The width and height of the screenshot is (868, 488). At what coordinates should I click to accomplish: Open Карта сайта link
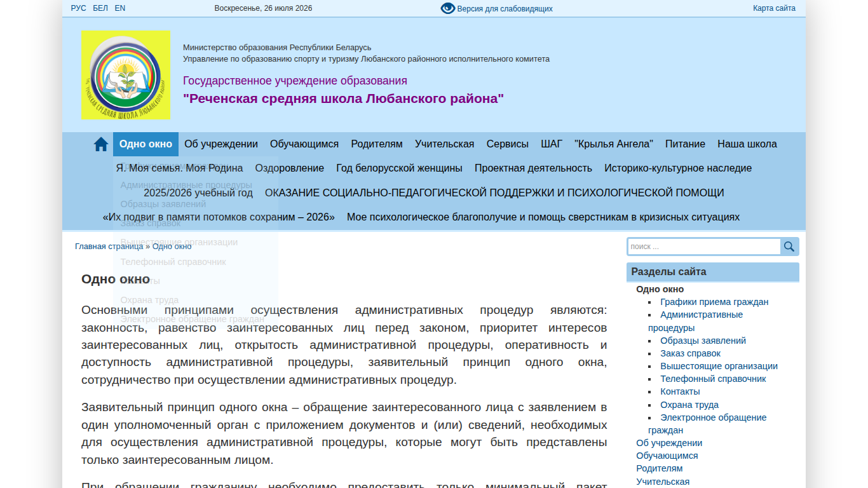[x=774, y=8]
